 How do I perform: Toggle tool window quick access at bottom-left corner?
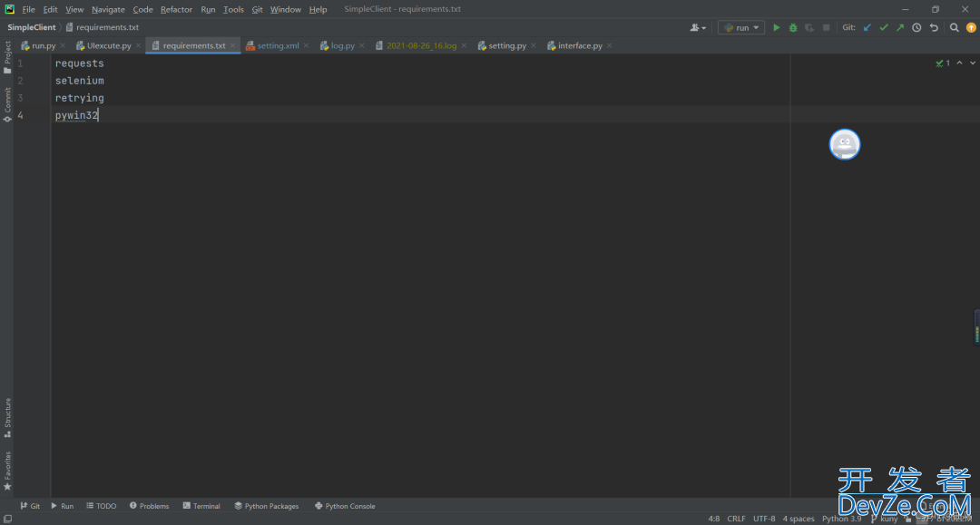tap(7, 519)
